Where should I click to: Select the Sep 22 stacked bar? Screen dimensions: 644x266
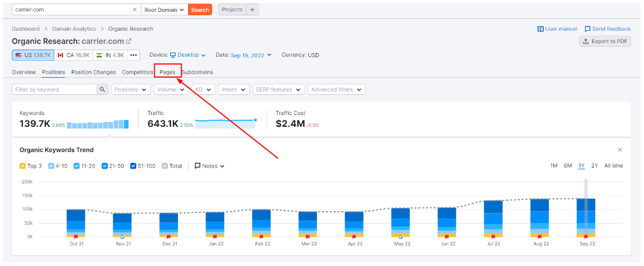point(586,218)
